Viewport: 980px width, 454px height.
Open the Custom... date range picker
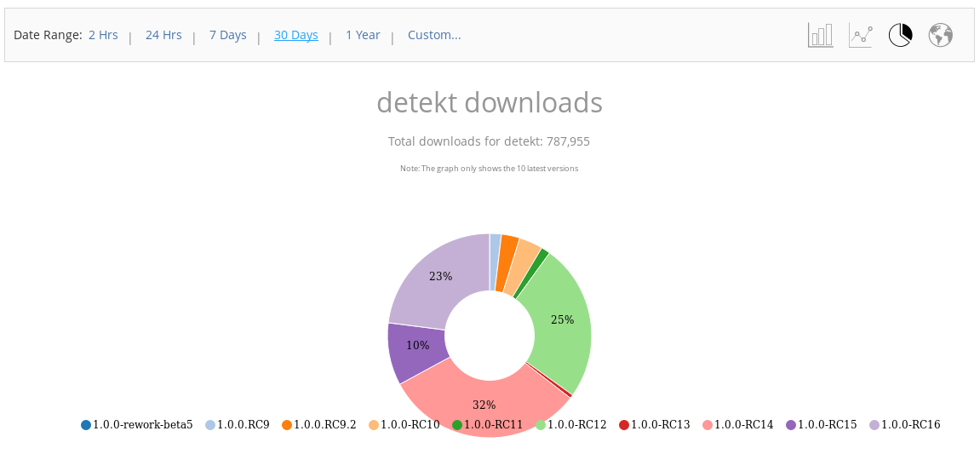[x=434, y=35]
